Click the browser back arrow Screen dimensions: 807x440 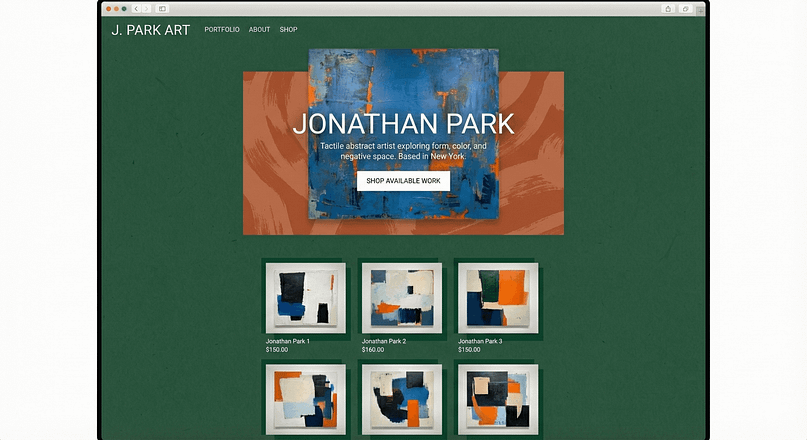click(136, 9)
